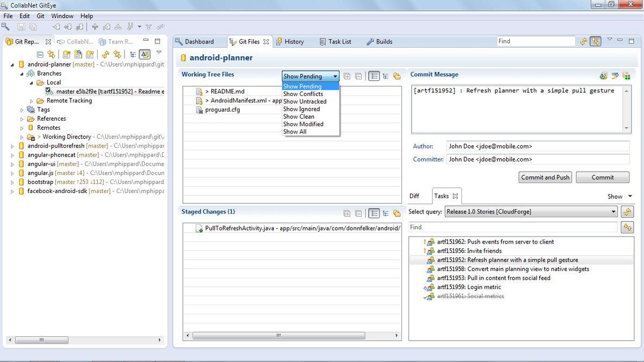This screenshot has width=644, height=362.
Task: Toggle compact folders for Working Tree Files
Action: point(397,76)
